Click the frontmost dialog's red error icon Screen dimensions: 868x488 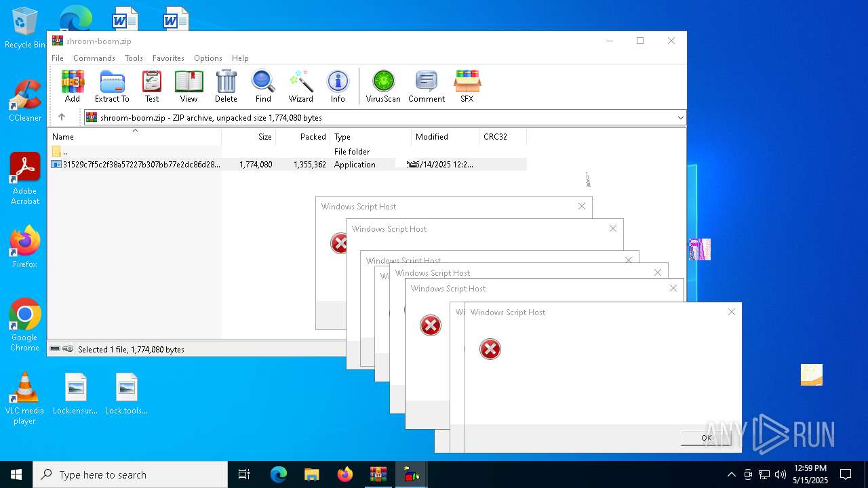click(x=490, y=349)
